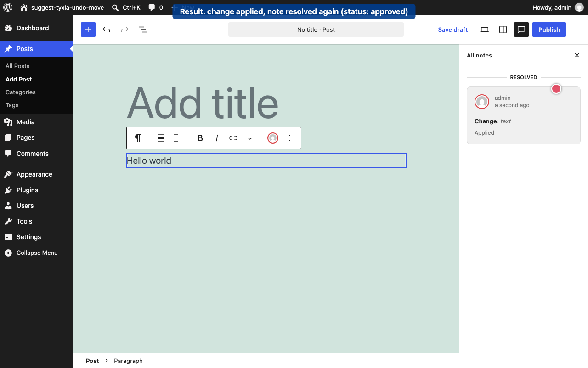The height and width of the screenshot is (368, 588).
Task: Open the Align text control
Action: [x=178, y=138]
